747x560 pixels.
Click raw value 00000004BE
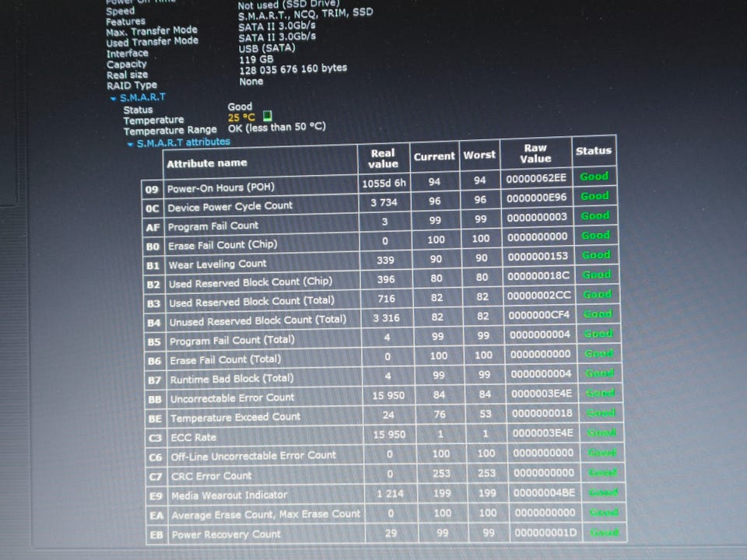[544, 492]
